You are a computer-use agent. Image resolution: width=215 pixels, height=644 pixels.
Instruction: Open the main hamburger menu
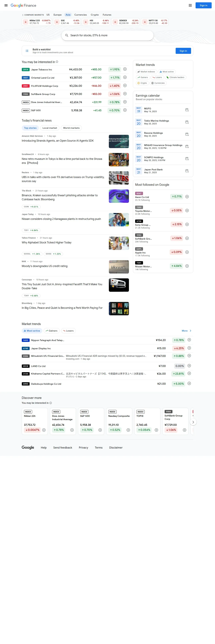click(x=6, y=5)
